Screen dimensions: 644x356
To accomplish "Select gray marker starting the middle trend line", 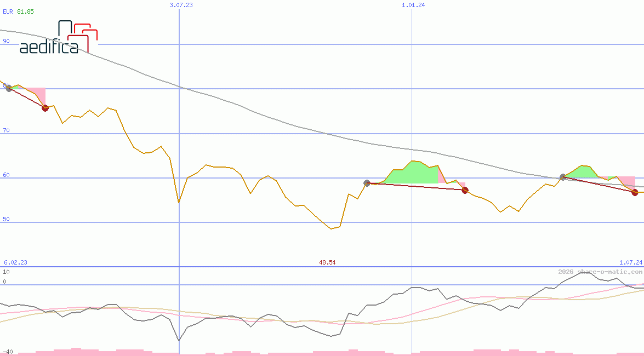I will (x=367, y=183).
